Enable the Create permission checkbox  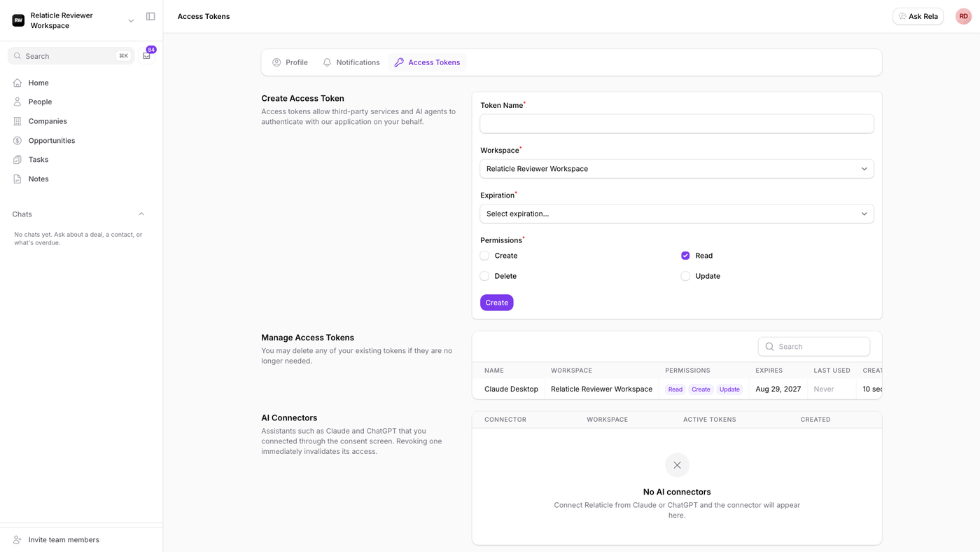click(484, 256)
